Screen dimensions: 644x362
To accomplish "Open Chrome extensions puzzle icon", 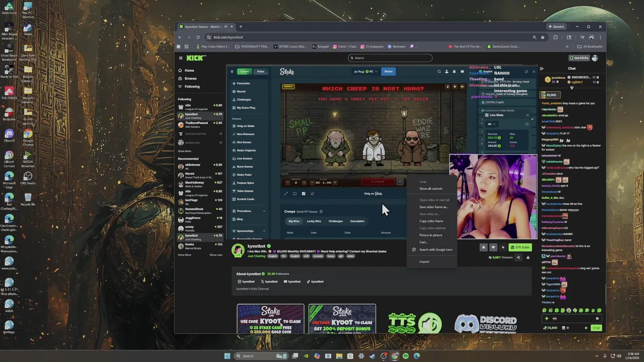I will [x=555, y=37].
